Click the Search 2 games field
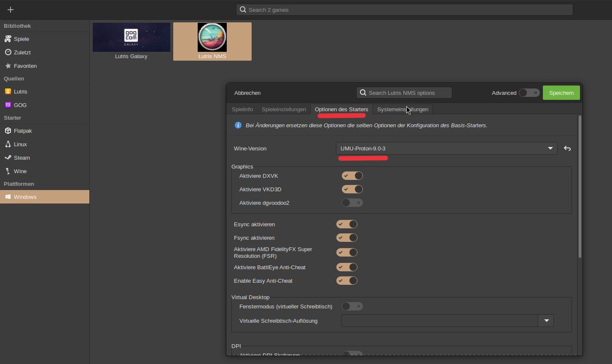Screen dimensions: 612x364 405,10
